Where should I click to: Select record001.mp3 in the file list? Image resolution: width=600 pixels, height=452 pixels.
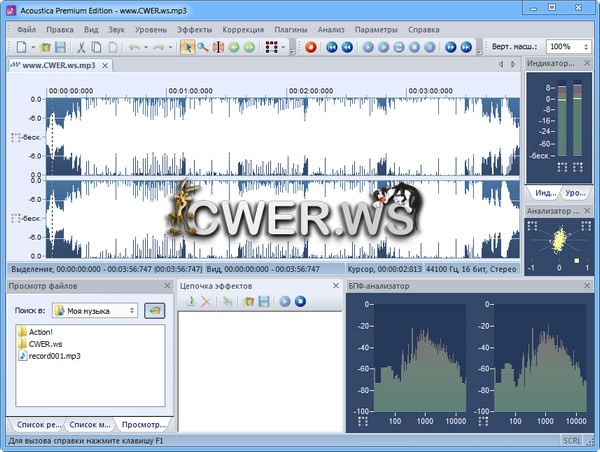click(55, 356)
